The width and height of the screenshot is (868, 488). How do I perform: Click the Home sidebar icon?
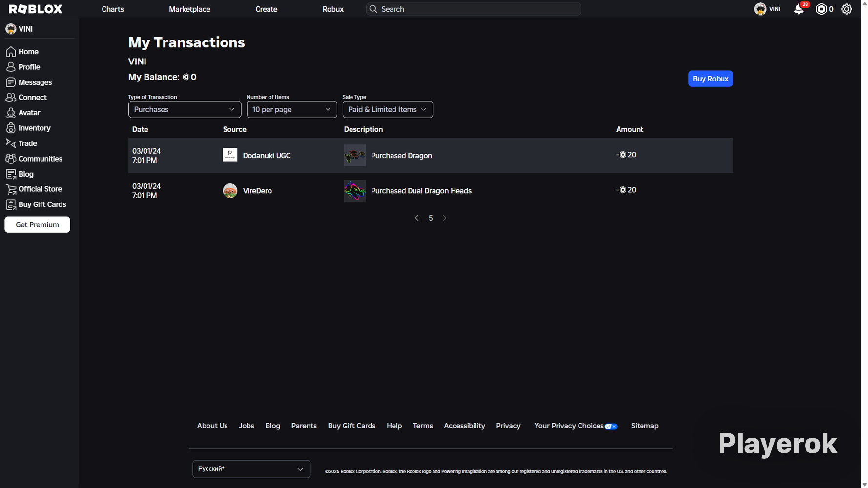(11, 52)
